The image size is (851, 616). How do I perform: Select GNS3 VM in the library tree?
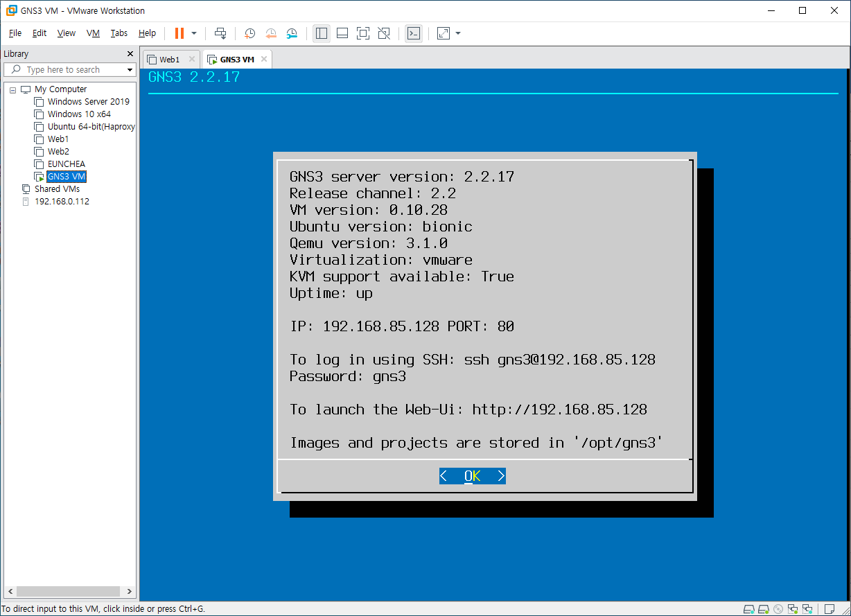(x=67, y=177)
